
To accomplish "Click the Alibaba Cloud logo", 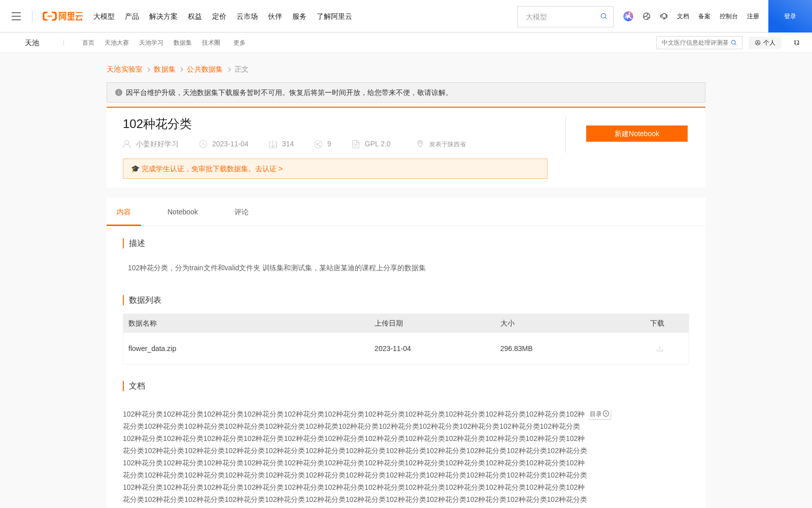I will click(x=62, y=16).
